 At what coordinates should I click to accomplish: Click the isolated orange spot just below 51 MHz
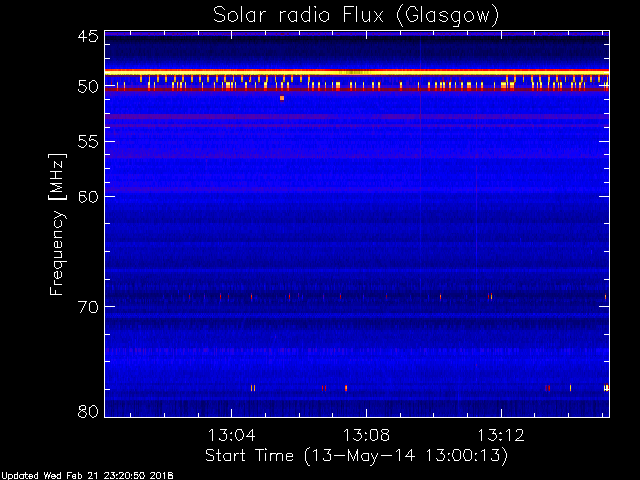(282, 98)
